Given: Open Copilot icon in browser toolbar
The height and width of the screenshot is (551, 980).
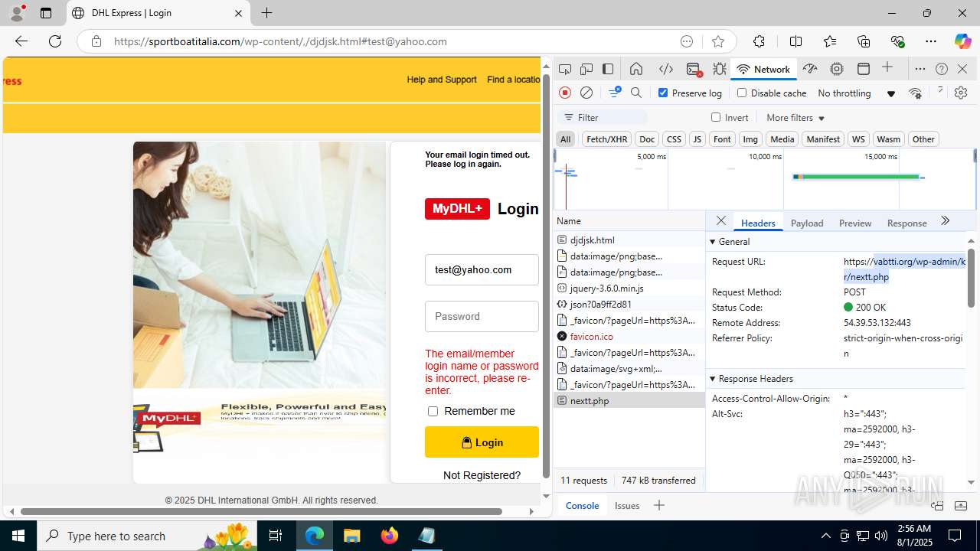Looking at the screenshot, I should tap(962, 41).
